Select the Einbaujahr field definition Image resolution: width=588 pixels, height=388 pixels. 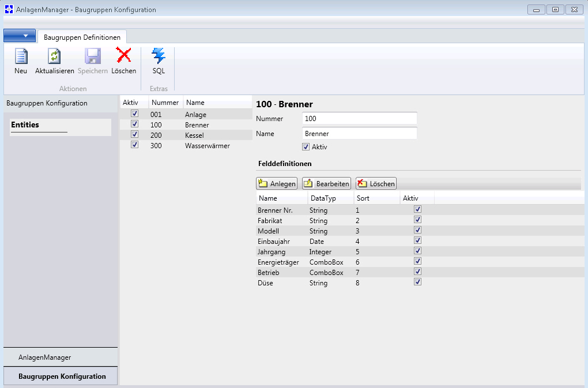click(x=420, y=242)
